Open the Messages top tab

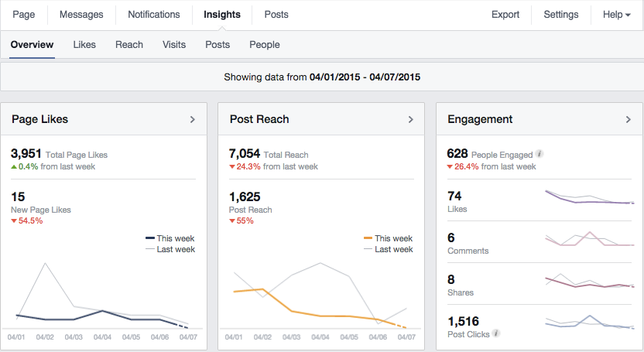pos(81,15)
